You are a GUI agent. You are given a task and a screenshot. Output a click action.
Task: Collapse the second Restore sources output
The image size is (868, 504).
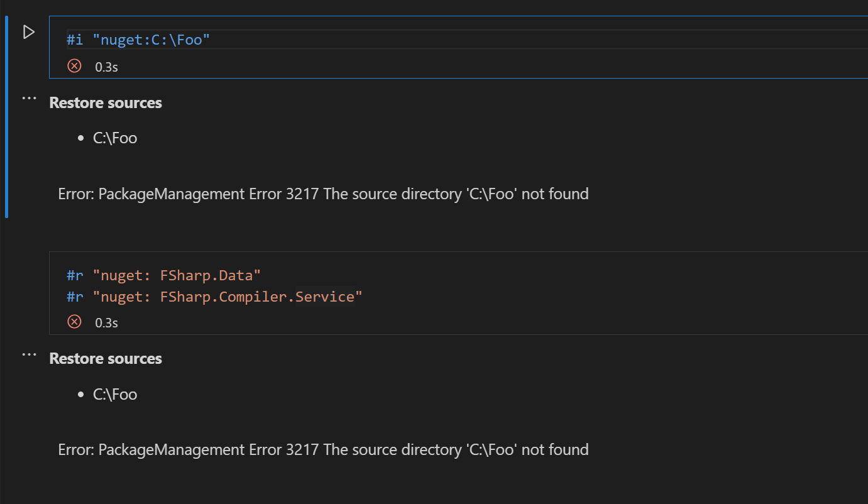29,355
